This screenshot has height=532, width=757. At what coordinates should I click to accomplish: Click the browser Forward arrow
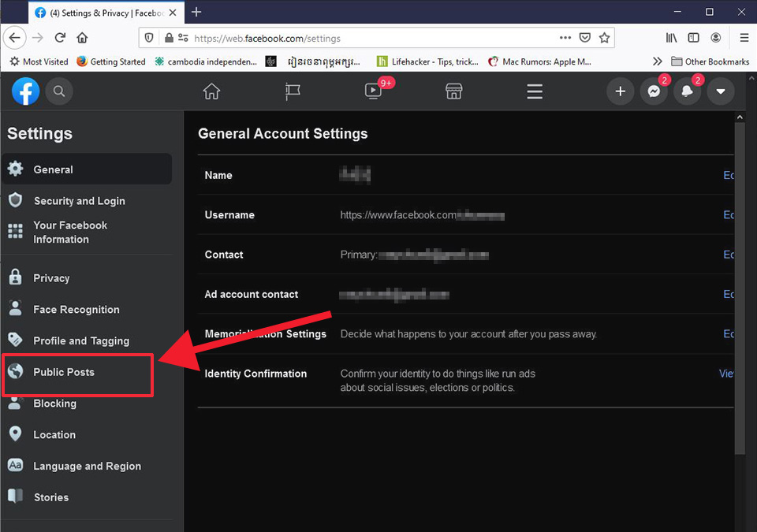click(38, 38)
